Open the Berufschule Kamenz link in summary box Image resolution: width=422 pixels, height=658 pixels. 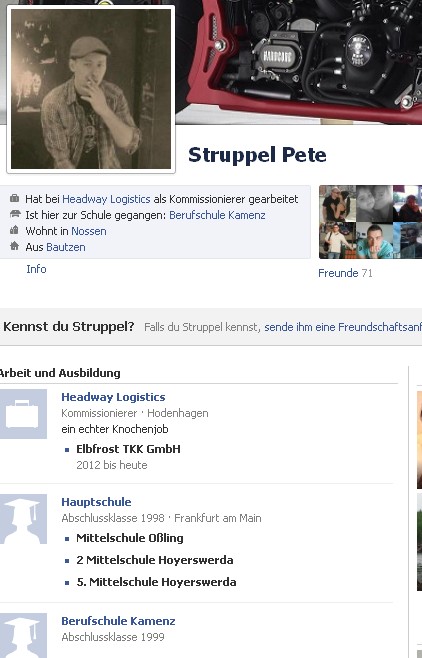tap(217, 215)
